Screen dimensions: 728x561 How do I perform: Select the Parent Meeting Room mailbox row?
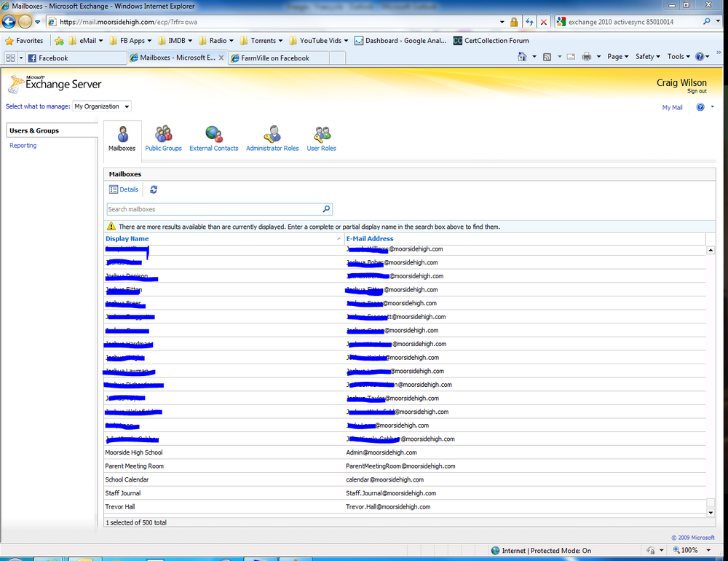point(405,466)
